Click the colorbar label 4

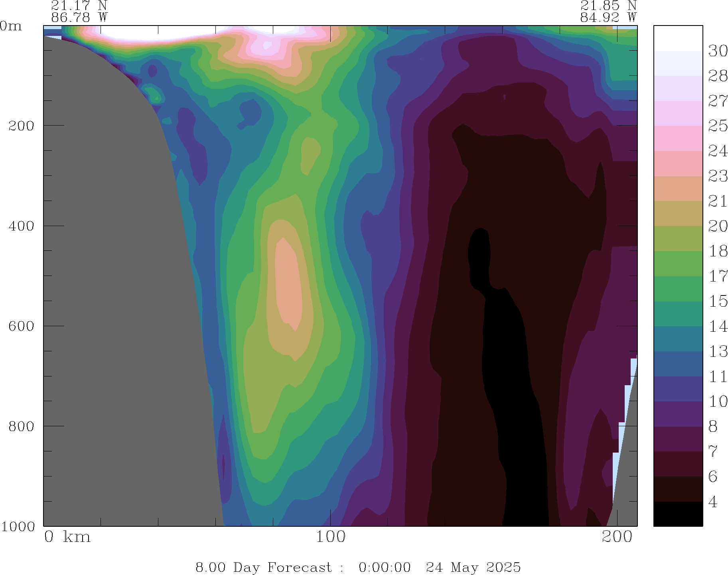pos(713,502)
